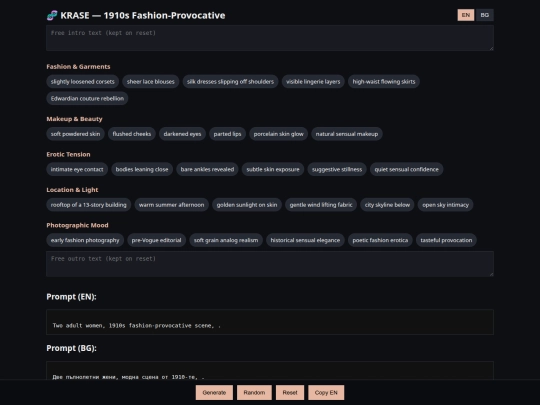Pick 'bare ankles revealed' chip
The image size is (540, 405).
pyautogui.click(x=207, y=169)
